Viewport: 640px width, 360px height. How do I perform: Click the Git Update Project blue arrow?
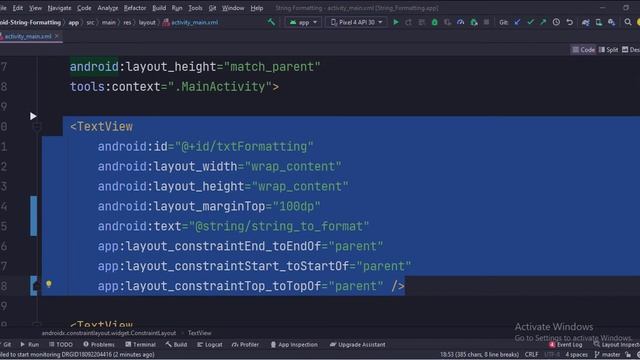[518, 22]
